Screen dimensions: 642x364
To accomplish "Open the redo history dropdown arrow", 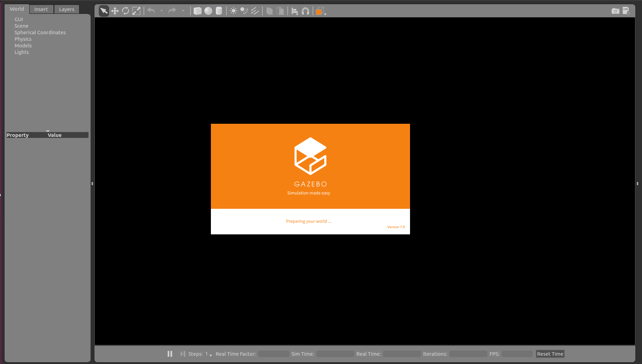I will 183,11.
